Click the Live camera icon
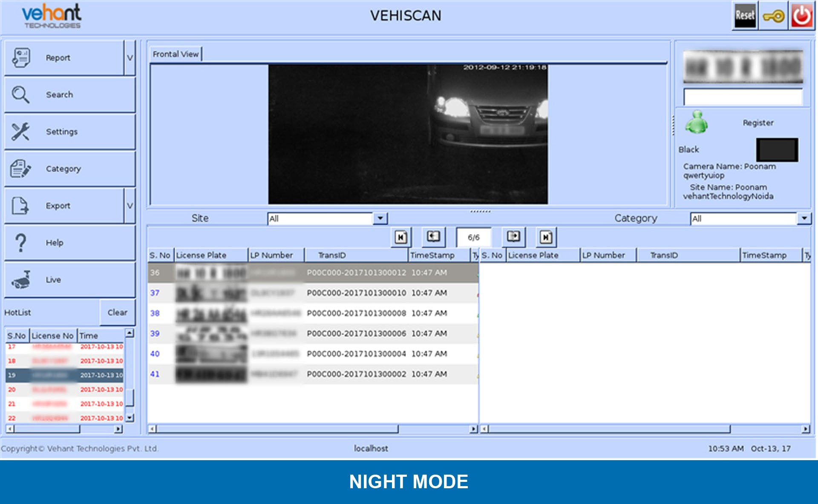This screenshot has height=504, width=818. tap(21, 280)
